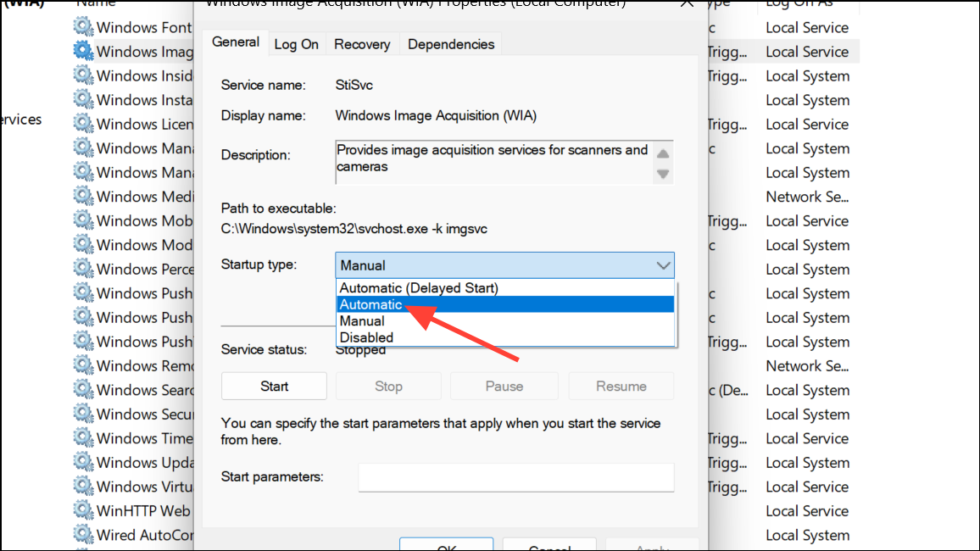Select Windows Media service row
This screenshot has width=980, height=551.
[x=133, y=196]
